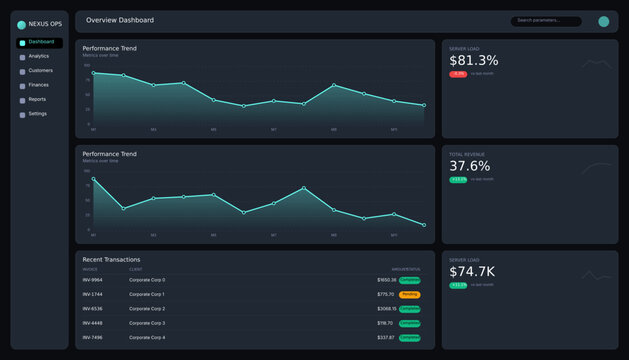
Task: Select the $81.3% server load value
Action: point(474,61)
